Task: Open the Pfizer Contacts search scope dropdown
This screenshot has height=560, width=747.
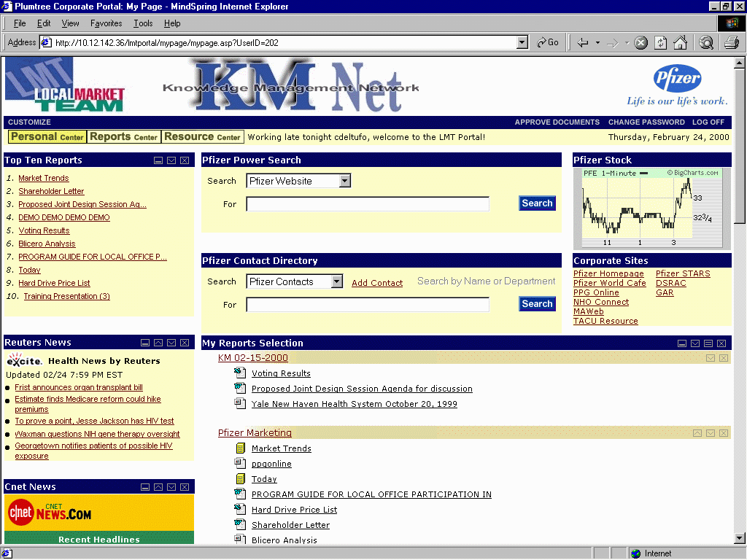Action: tap(337, 281)
